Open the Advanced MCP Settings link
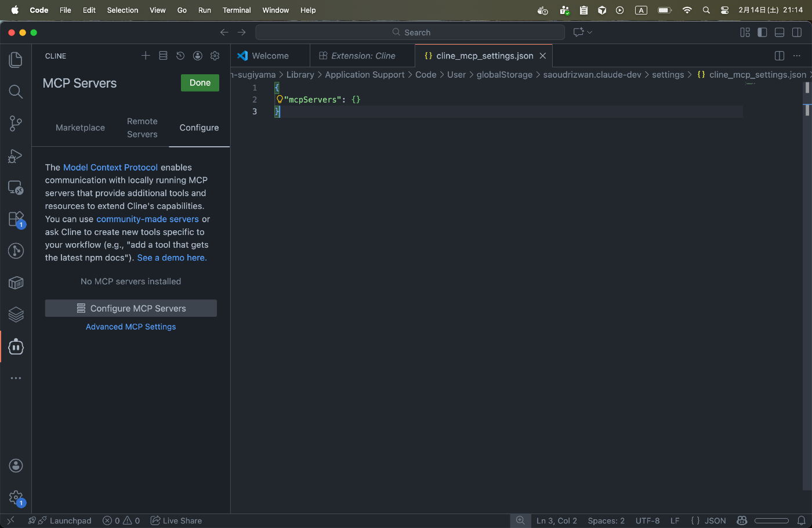 pyautogui.click(x=130, y=327)
